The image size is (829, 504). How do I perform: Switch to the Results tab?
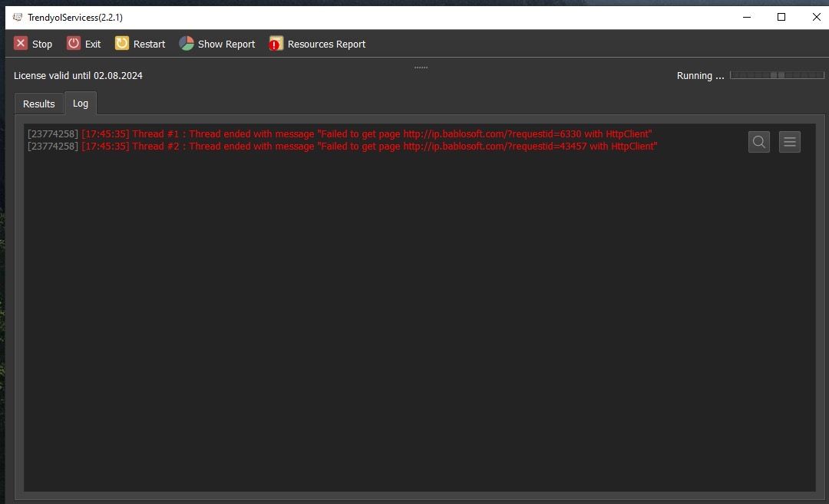(38, 104)
